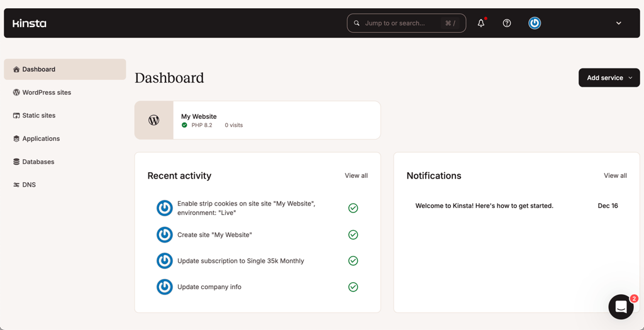View all notifications

coord(615,175)
